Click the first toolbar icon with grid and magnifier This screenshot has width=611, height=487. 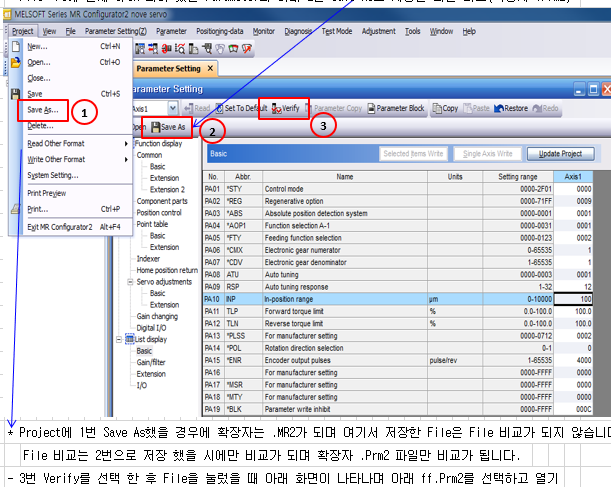(140, 49)
